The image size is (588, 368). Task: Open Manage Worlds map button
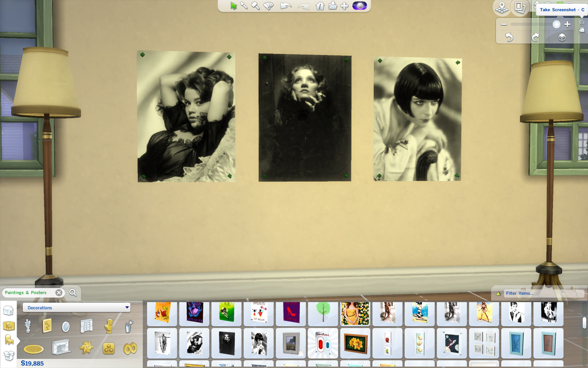[x=502, y=8]
